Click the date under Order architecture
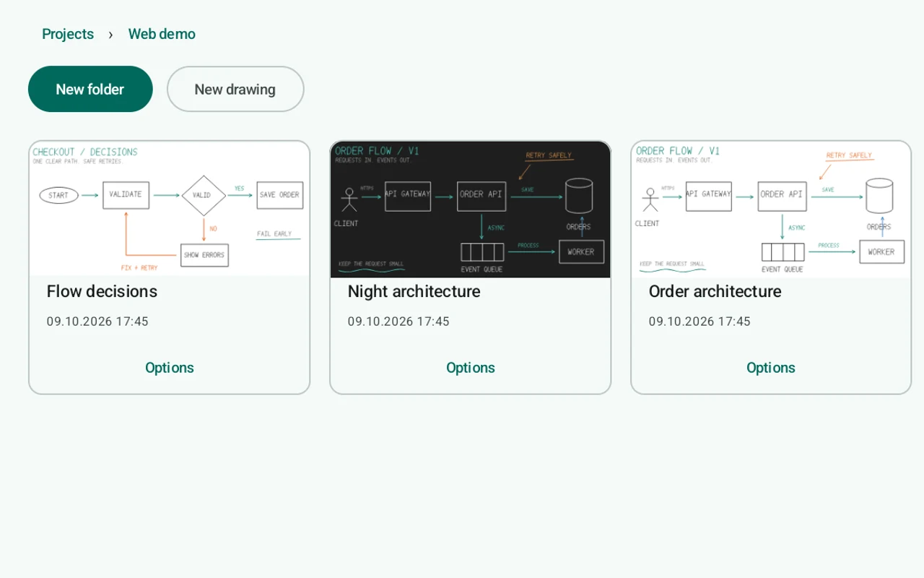Image resolution: width=924 pixels, height=578 pixels. pyautogui.click(x=699, y=322)
